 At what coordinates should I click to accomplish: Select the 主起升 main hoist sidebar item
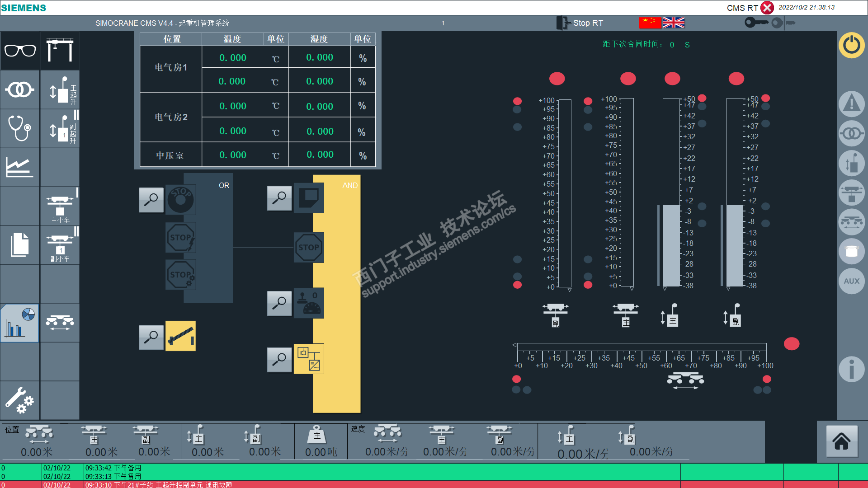(60, 89)
